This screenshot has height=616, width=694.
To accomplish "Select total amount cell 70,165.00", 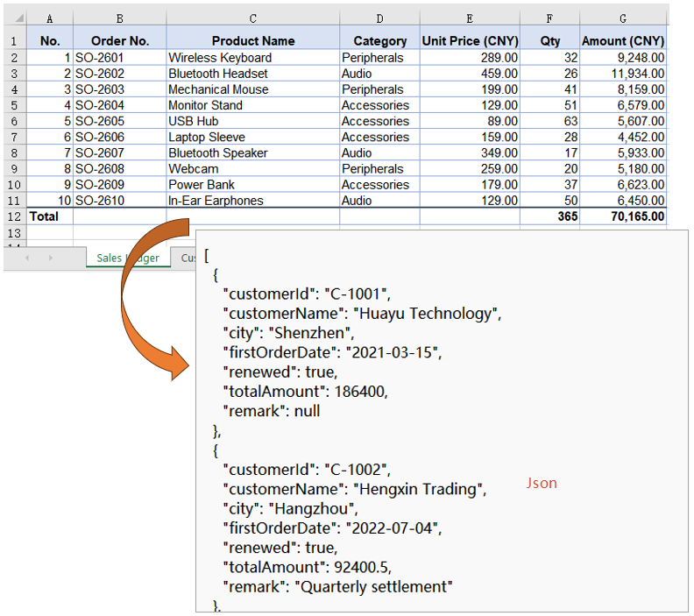I will pos(623,216).
